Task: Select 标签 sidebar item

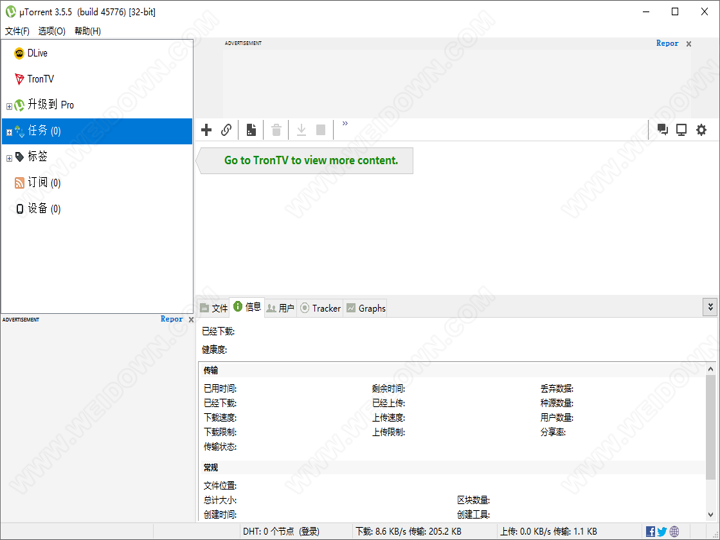Action: (31, 157)
